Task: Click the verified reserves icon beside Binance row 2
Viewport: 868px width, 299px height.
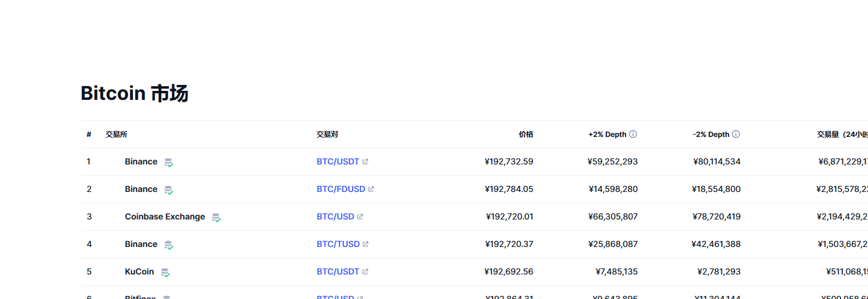Action: click(x=169, y=190)
